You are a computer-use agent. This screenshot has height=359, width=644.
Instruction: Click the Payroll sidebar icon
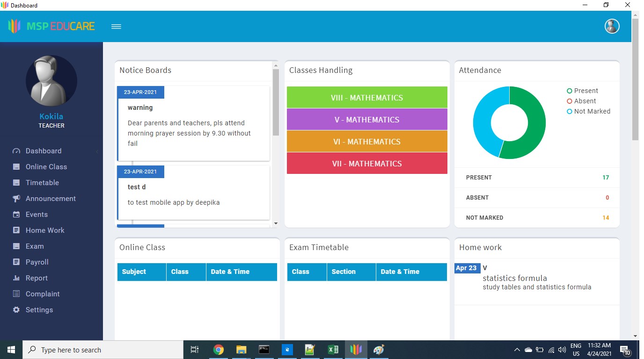16,262
